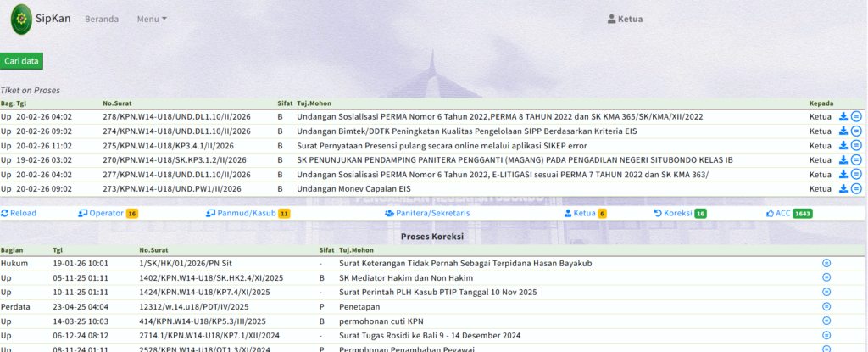Download letter 278/KPN.W14-U18/UND.DL1.10/II/2026
868x352 pixels.
point(843,117)
